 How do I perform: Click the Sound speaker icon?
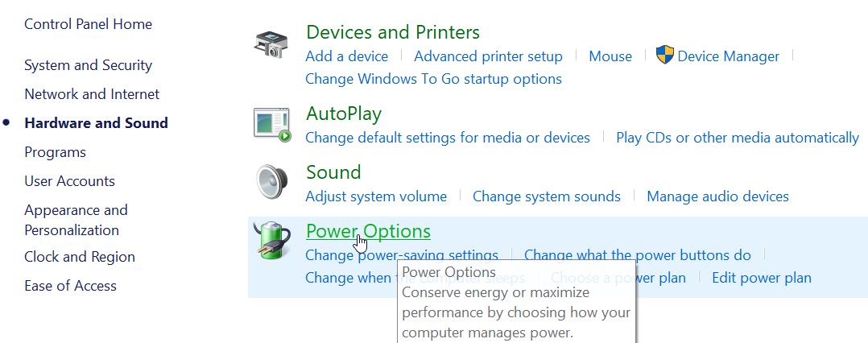pyautogui.click(x=272, y=181)
